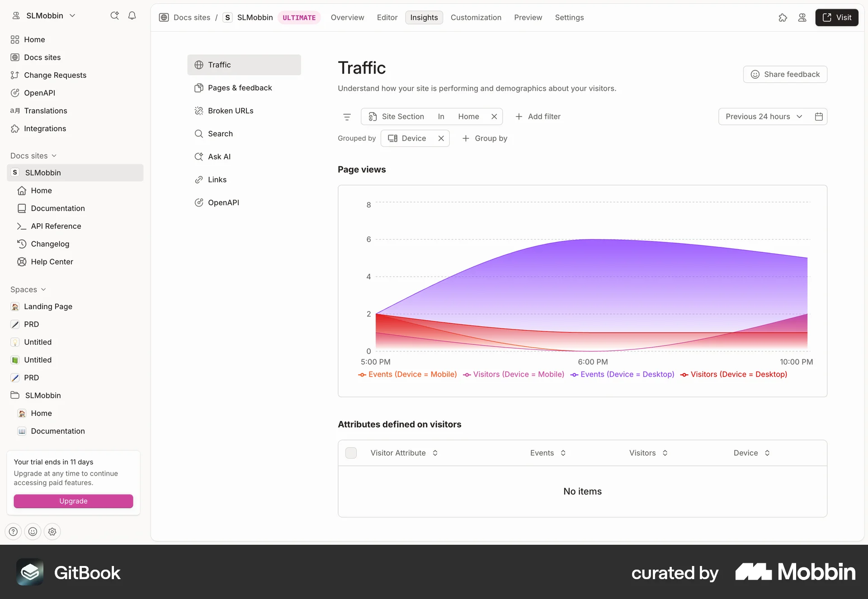
Task: Open the Customization tab
Action: tap(476, 18)
